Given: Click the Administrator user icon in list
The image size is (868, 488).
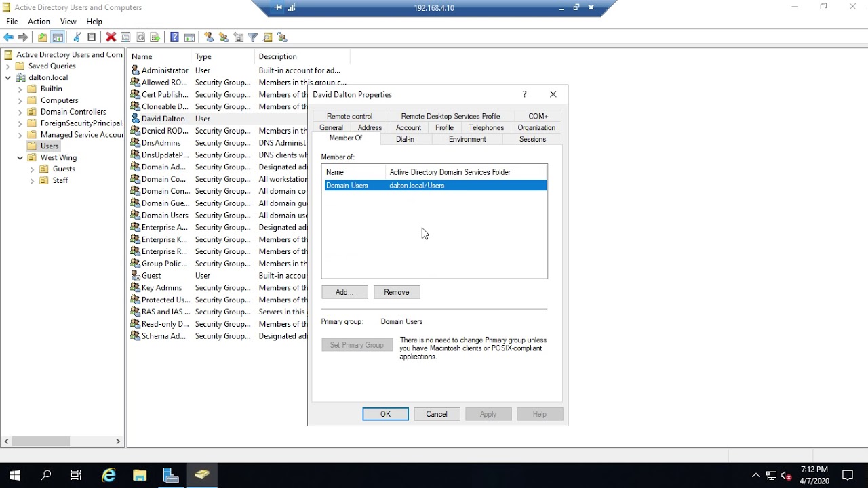Looking at the screenshot, I should click(136, 70).
